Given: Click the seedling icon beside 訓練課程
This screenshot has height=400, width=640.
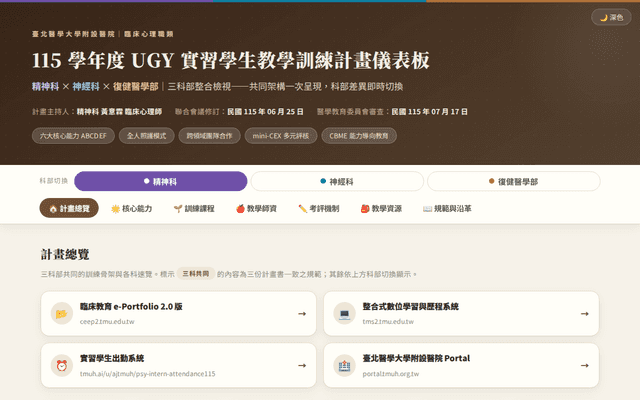Looking at the screenshot, I should (x=178, y=209).
